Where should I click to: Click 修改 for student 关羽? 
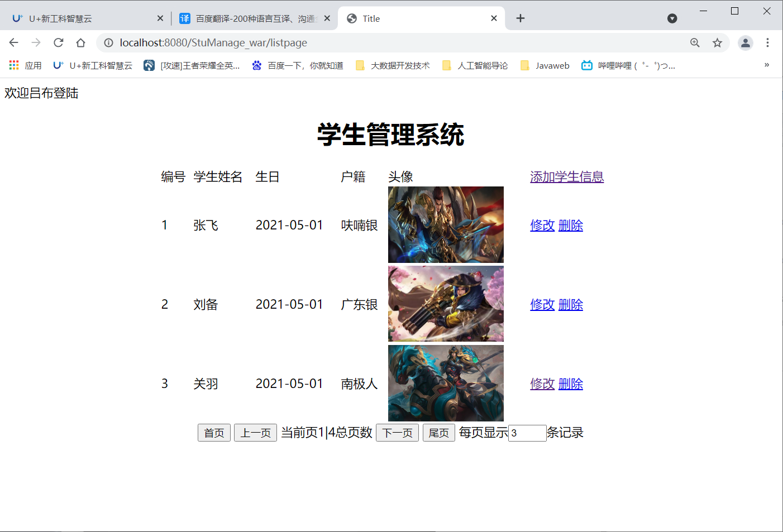[x=542, y=384]
